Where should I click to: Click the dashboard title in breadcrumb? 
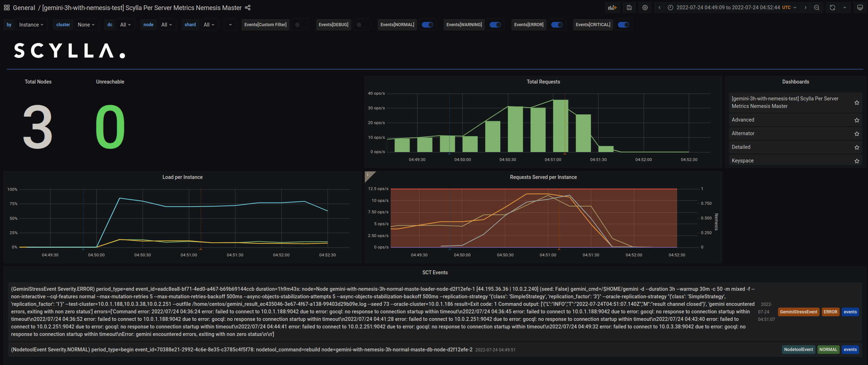pos(142,8)
